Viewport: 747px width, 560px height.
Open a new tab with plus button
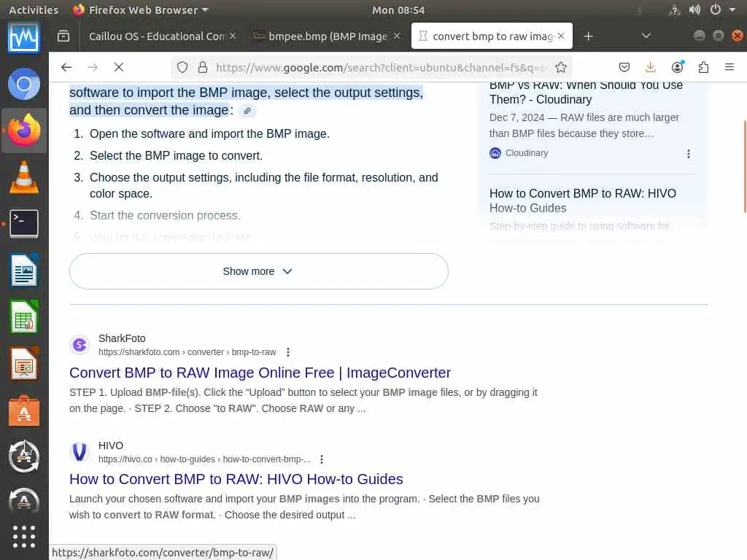[589, 36]
